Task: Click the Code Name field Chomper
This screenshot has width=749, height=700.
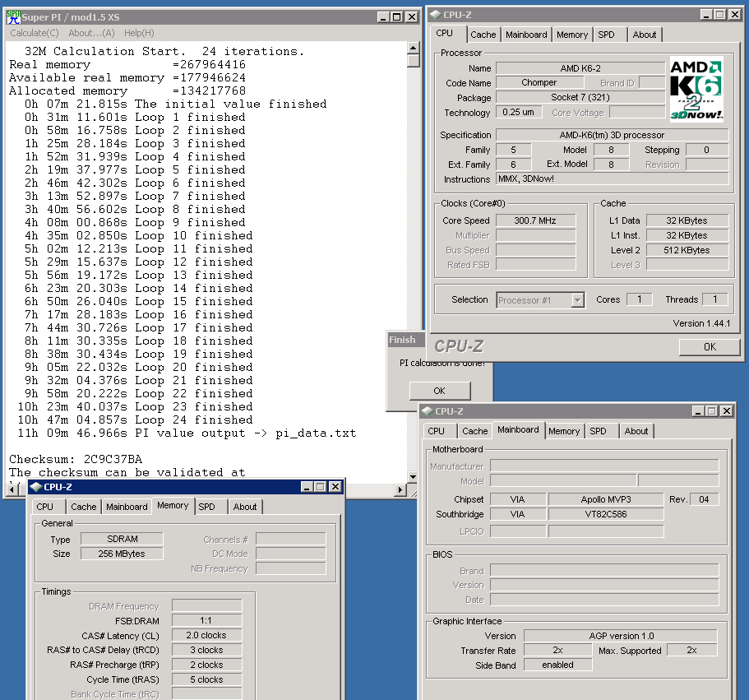Action: tap(539, 82)
